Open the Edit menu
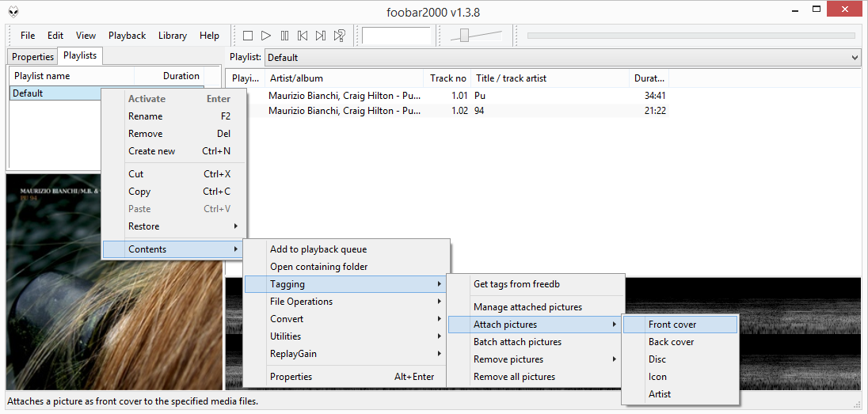This screenshot has width=868, height=414. [x=55, y=36]
